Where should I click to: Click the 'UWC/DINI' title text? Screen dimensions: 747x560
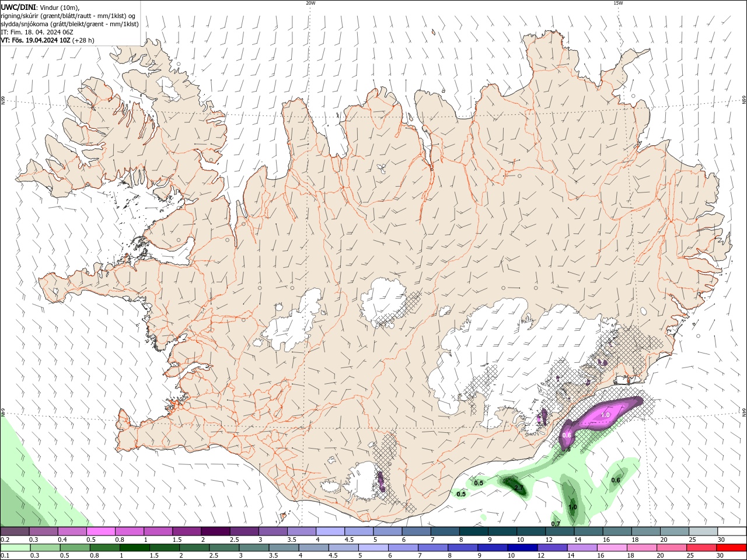point(18,7)
